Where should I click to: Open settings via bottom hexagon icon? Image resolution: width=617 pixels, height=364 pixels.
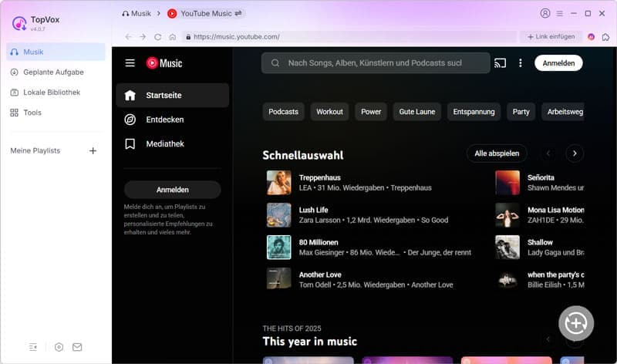click(59, 347)
